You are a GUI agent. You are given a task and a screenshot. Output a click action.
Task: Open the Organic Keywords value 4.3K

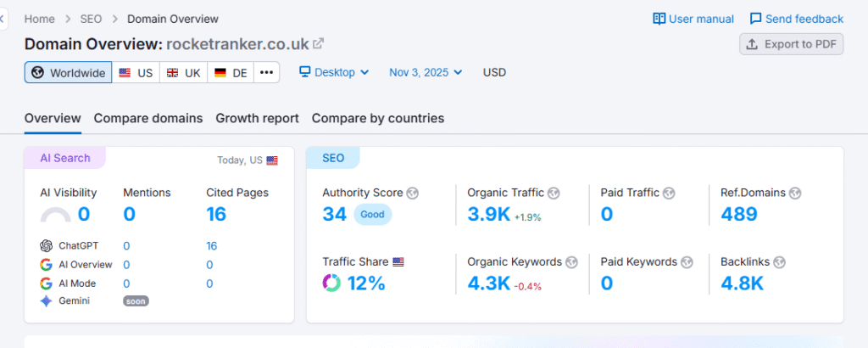point(489,283)
